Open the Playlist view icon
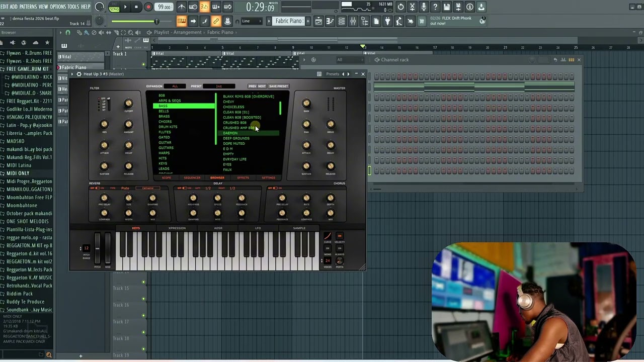The height and width of the screenshot is (362, 644). (x=318, y=21)
